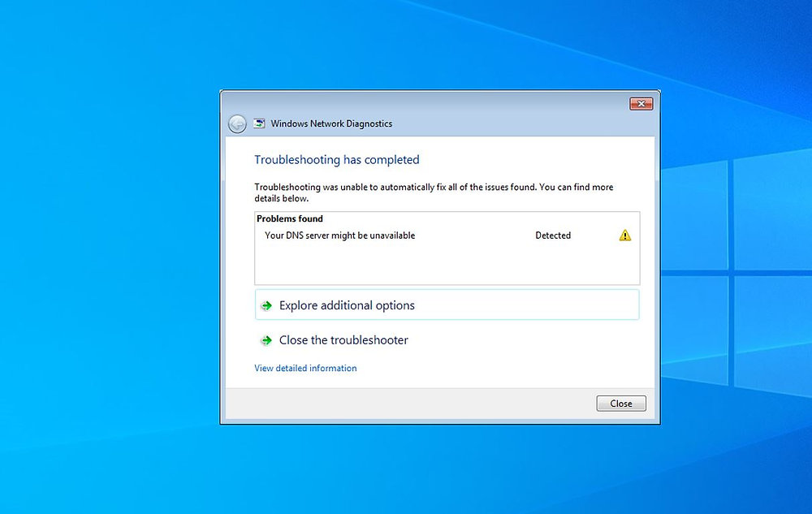Click the red X close button
This screenshot has height=514, width=812.
[x=641, y=103]
